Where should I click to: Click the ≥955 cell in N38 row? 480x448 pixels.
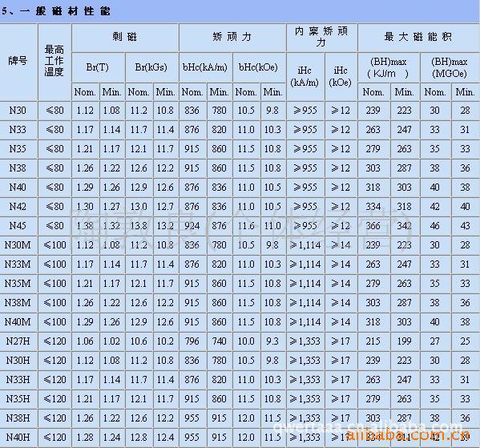pos(305,168)
